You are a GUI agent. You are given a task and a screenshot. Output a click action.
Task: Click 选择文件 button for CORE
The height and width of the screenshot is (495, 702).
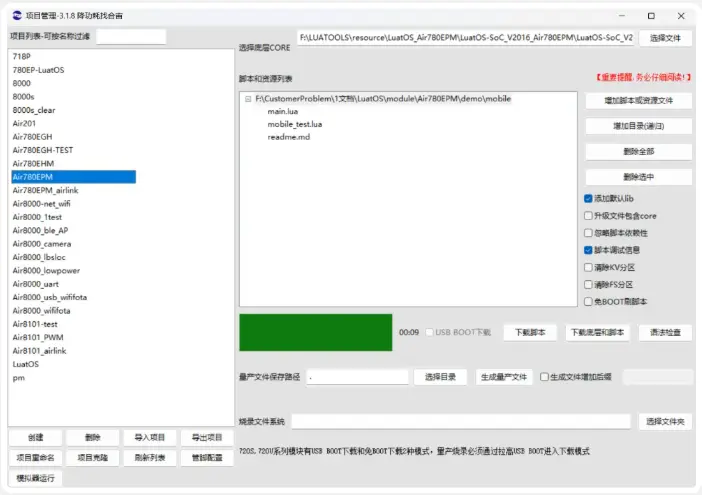point(665,38)
